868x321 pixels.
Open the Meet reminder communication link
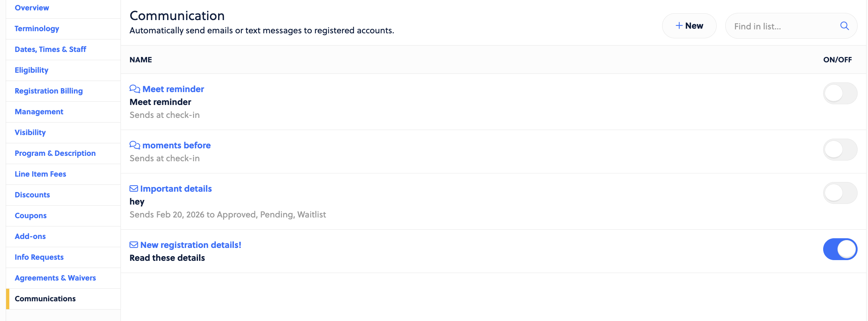(x=173, y=89)
